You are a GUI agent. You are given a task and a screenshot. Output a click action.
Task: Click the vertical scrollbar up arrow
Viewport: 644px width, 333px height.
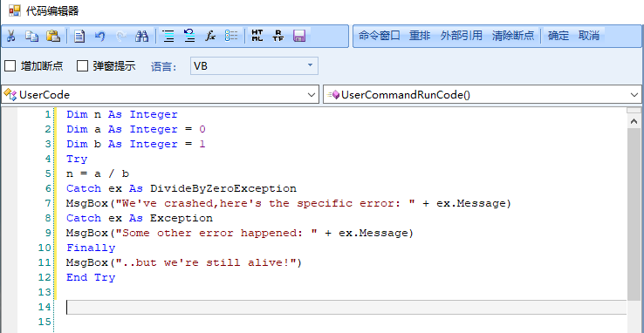tap(634, 121)
